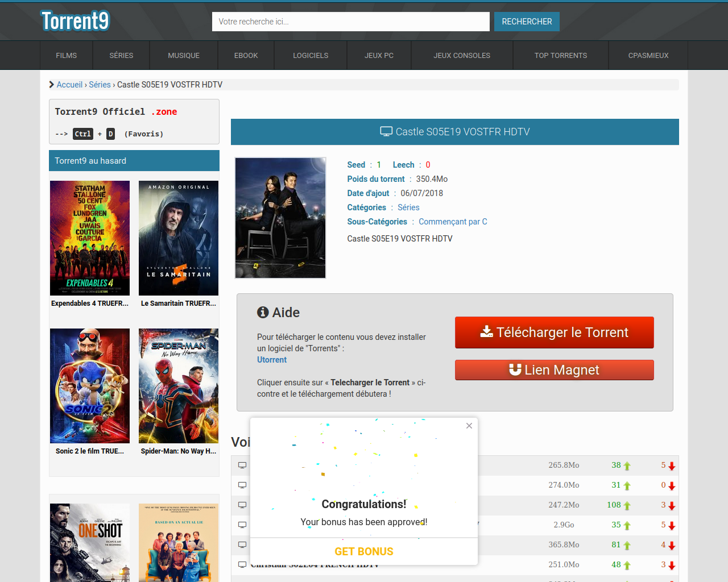Open the SÉRIES menu
This screenshot has width=728, height=582.
tap(121, 55)
